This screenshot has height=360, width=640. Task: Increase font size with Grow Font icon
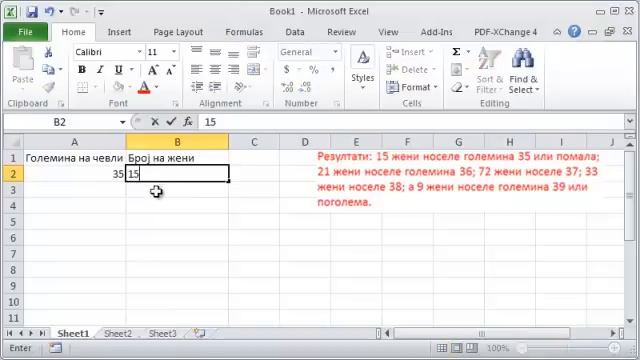(x=153, y=70)
